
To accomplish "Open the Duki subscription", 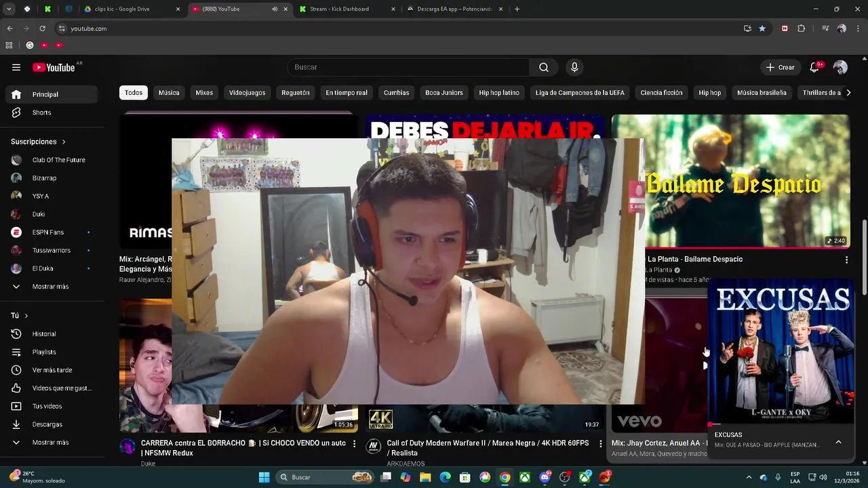I will (x=52, y=214).
